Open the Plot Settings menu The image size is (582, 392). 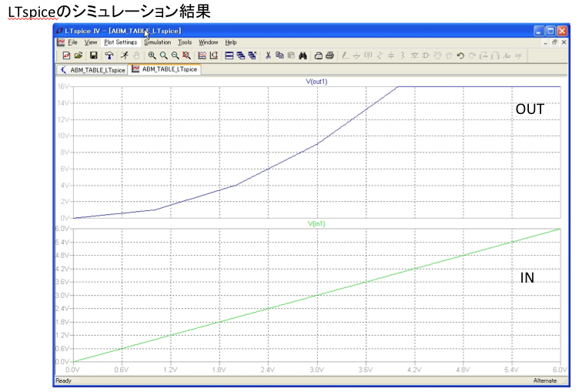(x=120, y=42)
